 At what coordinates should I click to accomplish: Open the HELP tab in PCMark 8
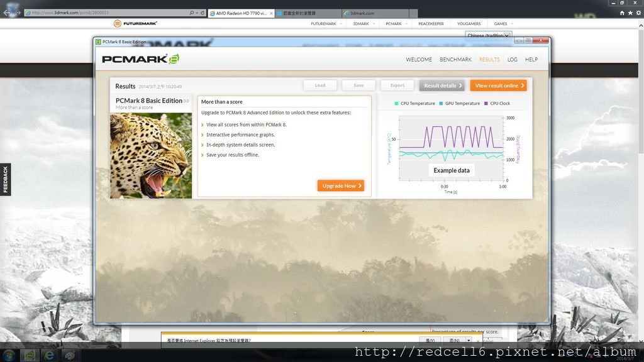point(531,60)
